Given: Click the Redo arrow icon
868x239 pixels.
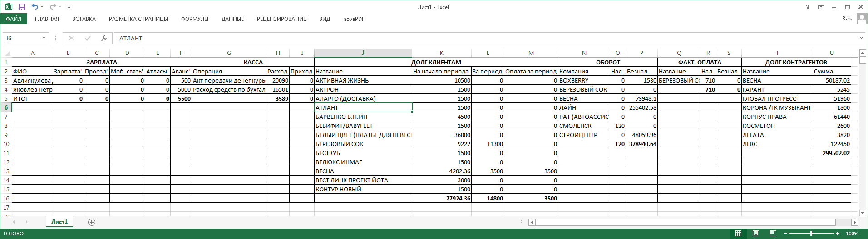Looking at the screenshot, I should point(53,7).
